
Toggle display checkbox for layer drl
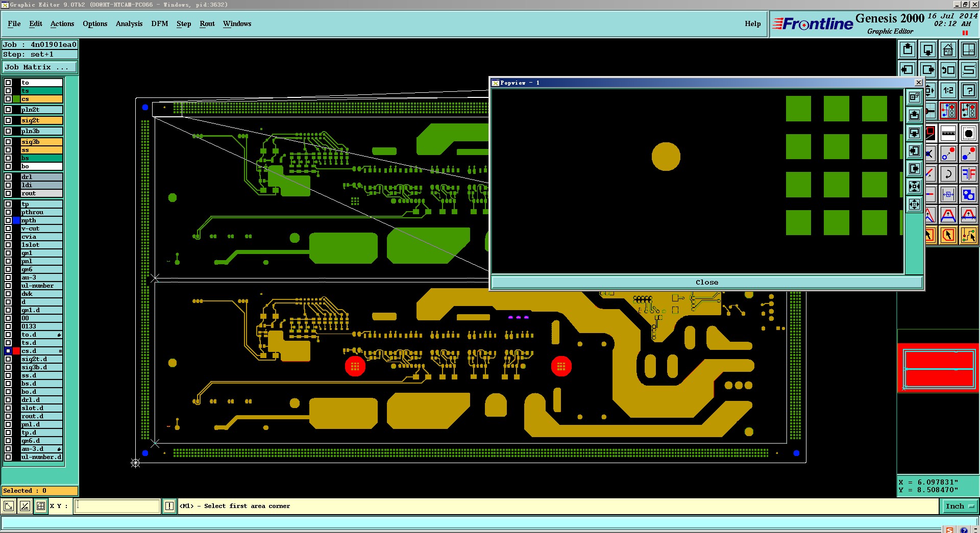click(x=8, y=177)
